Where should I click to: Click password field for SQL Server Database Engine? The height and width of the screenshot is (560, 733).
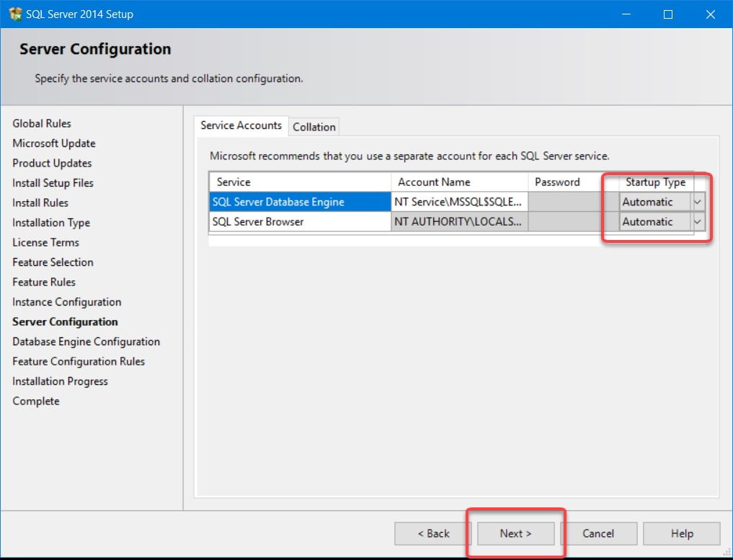coord(574,202)
